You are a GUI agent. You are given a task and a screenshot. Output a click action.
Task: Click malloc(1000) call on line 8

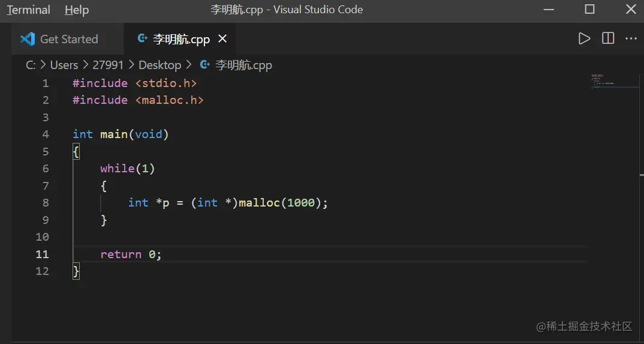279,203
